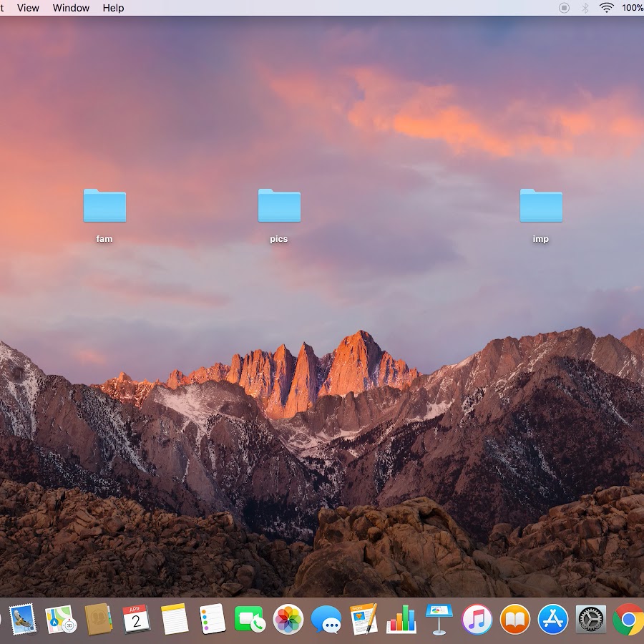Launch Numbers from the dock
The image size is (644, 644).
pos(401,619)
